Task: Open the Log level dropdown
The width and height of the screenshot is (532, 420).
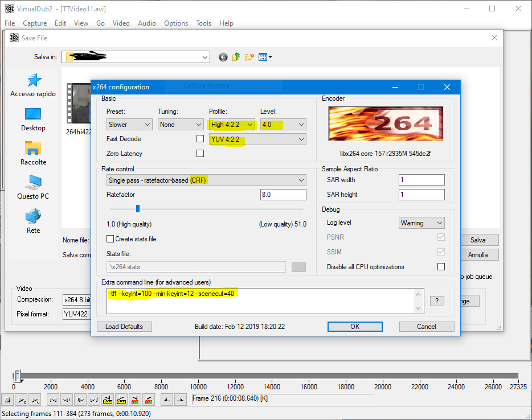Action: click(x=421, y=223)
